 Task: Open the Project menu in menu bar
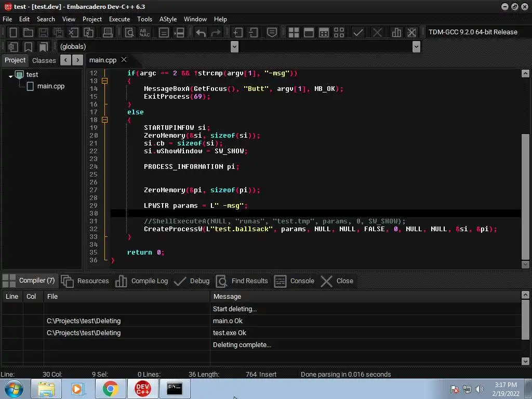pyautogui.click(x=92, y=19)
